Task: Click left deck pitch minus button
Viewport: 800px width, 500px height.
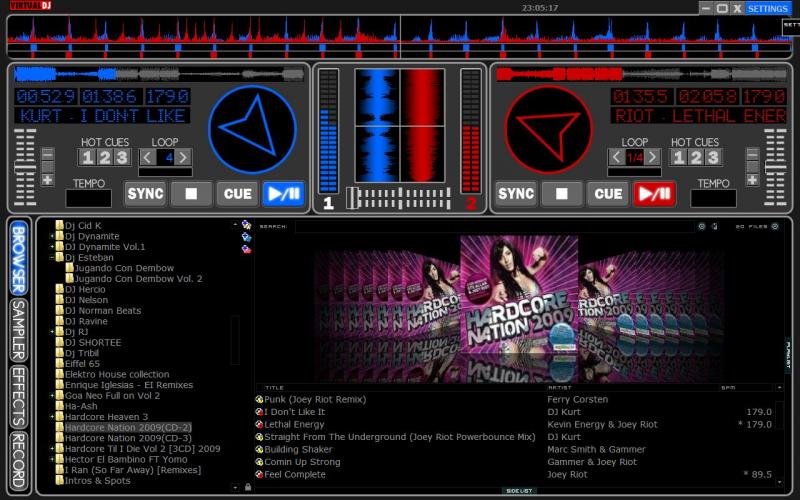Action: 47,154
